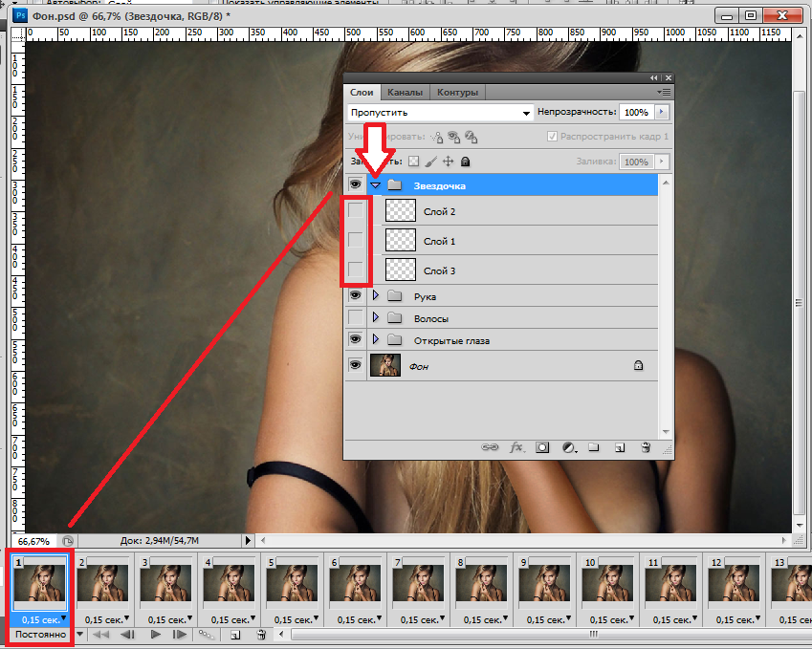Hide the Открытые глаза group
Image resolution: width=812 pixels, height=649 pixels.
[355, 339]
